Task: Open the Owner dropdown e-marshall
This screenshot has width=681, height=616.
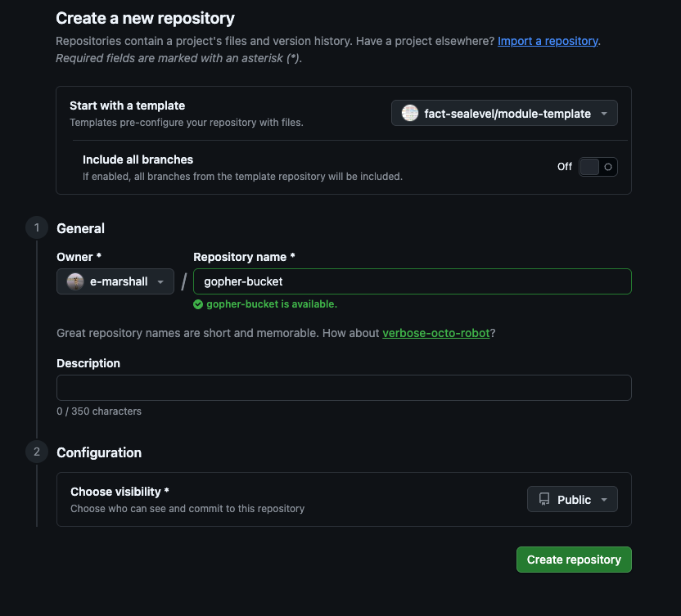Action: click(115, 281)
